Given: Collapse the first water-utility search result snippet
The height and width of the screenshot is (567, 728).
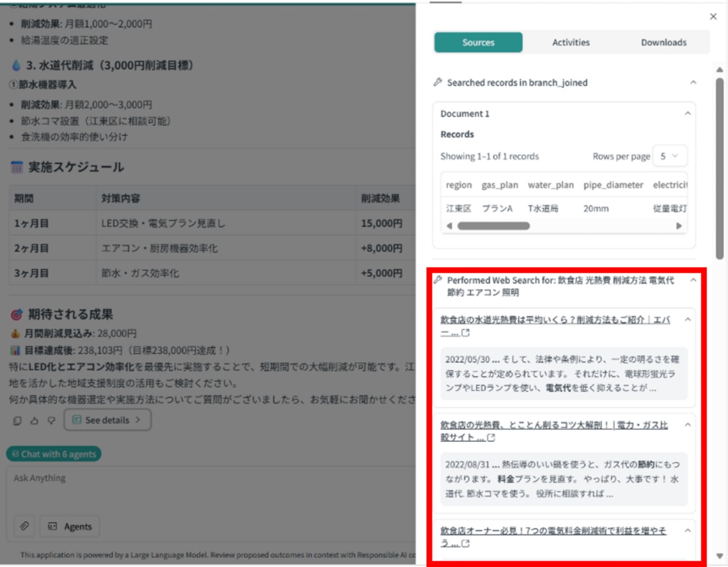Looking at the screenshot, I should [687, 319].
